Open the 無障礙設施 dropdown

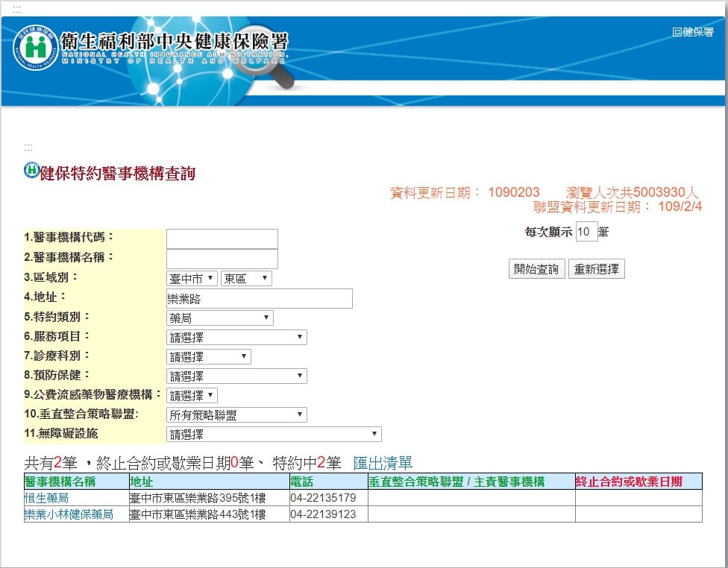click(x=274, y=435)
